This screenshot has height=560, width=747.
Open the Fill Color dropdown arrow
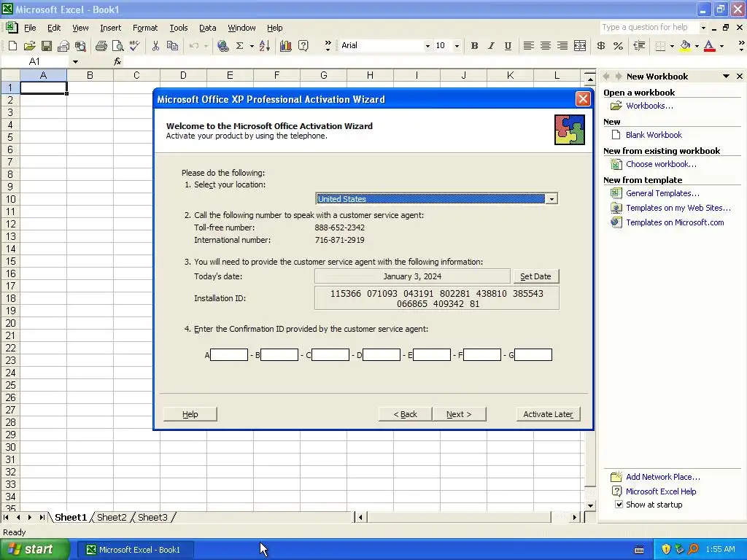point(697,46)
